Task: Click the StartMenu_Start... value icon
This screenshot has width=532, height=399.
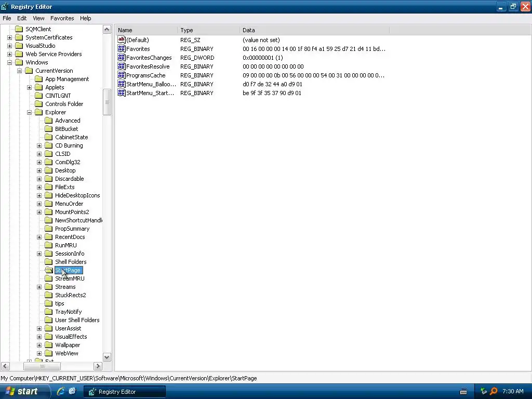Action: (122, 92)
